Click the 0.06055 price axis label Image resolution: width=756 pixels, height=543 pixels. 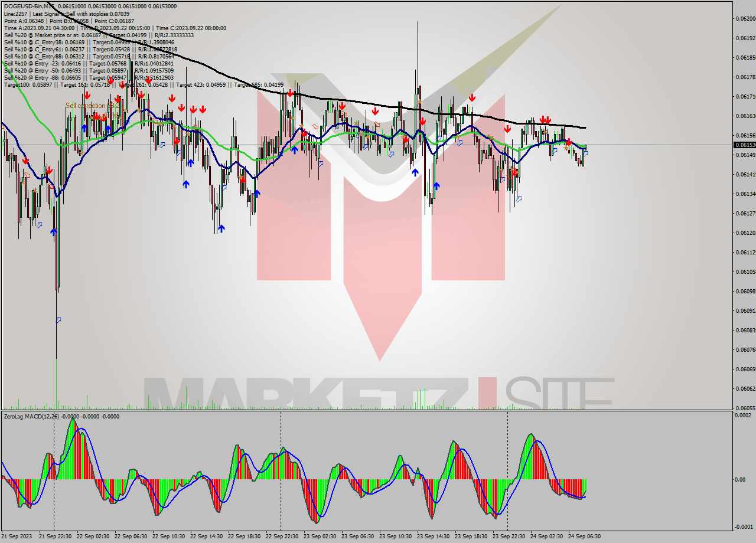[745, 408]
